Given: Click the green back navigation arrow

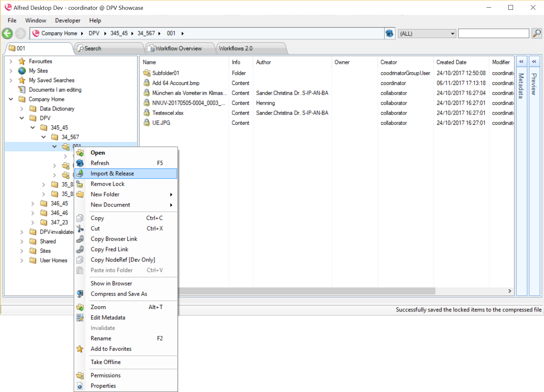Looking at the screenshot, I should pyautogui.click(x=7, y=33).
